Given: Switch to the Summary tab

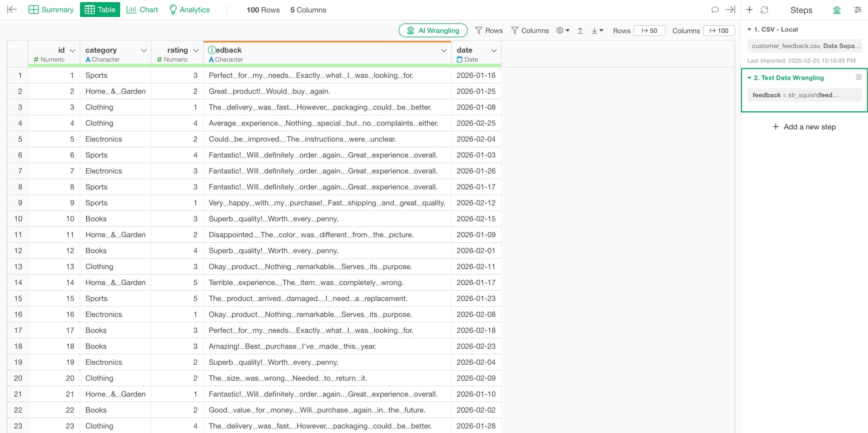Looking at the screenshot, I should pos(51,9).
